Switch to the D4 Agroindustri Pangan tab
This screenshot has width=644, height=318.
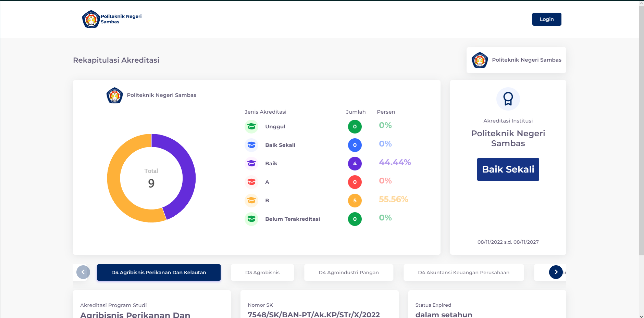(x=348, y=272)
